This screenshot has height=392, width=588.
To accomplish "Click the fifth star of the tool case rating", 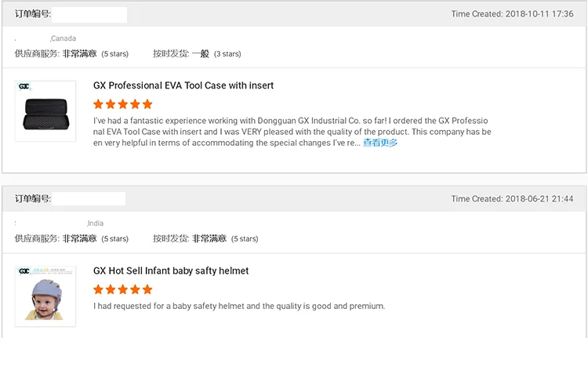I will tap(147, 104).
